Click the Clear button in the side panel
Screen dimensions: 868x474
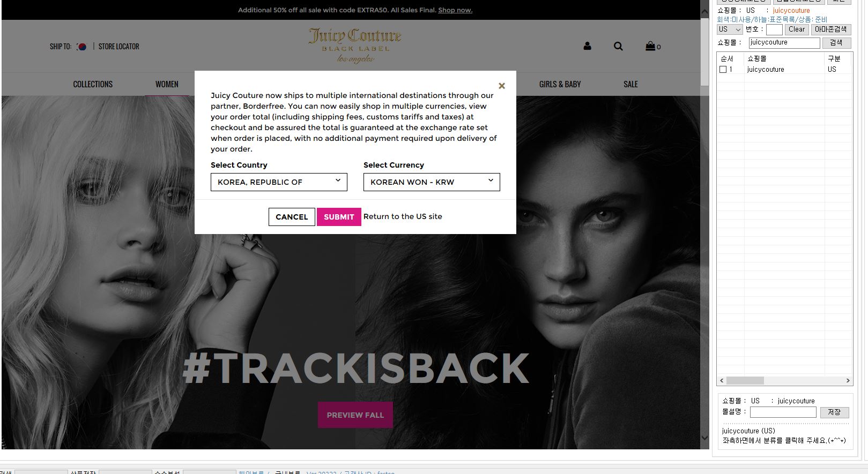pyautogui.click(x=797, y=29)
